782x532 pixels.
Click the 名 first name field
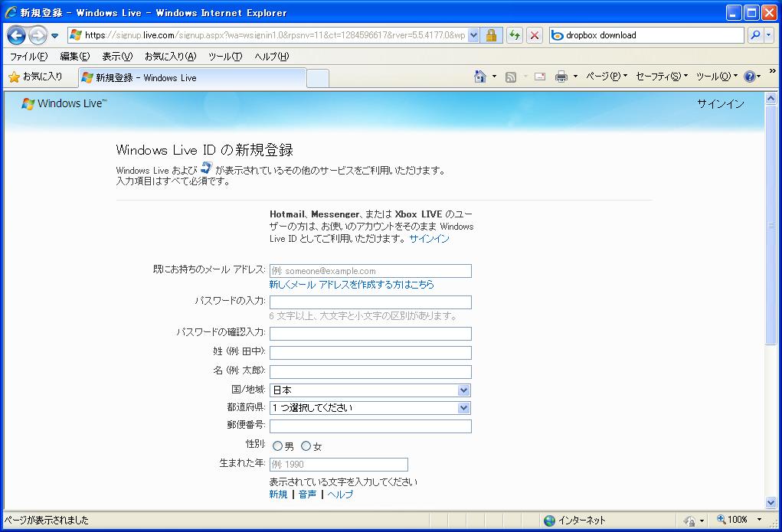click(x=370, y=371)
